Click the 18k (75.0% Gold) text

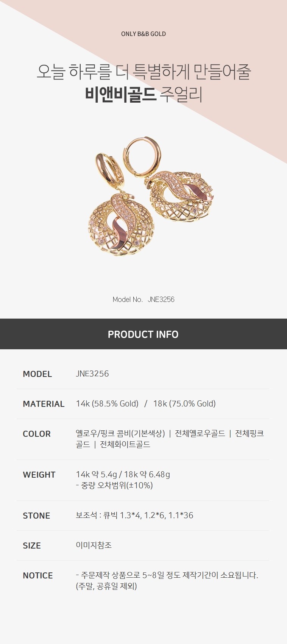(x=184, y=404)
